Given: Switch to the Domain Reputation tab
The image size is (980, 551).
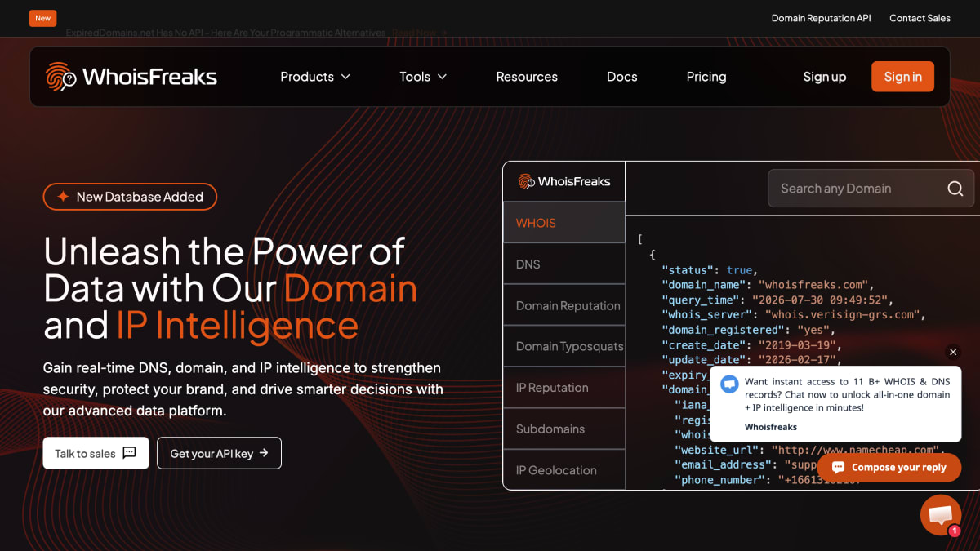Looking at the screenshot, I should pos(563,305).
